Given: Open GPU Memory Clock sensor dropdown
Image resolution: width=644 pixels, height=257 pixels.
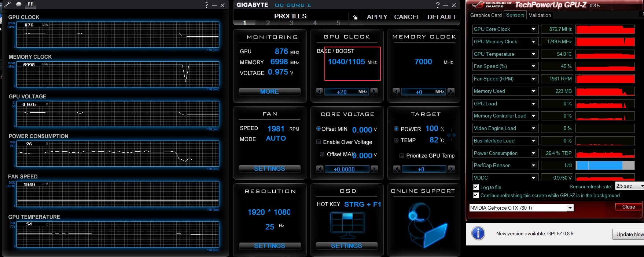Looking at the screenshot, I should [x=534, y=42].
